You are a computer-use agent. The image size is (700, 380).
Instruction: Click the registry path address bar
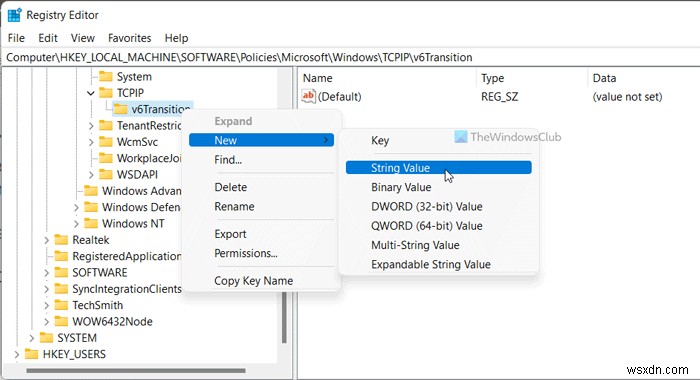click(x=352, y=57)
